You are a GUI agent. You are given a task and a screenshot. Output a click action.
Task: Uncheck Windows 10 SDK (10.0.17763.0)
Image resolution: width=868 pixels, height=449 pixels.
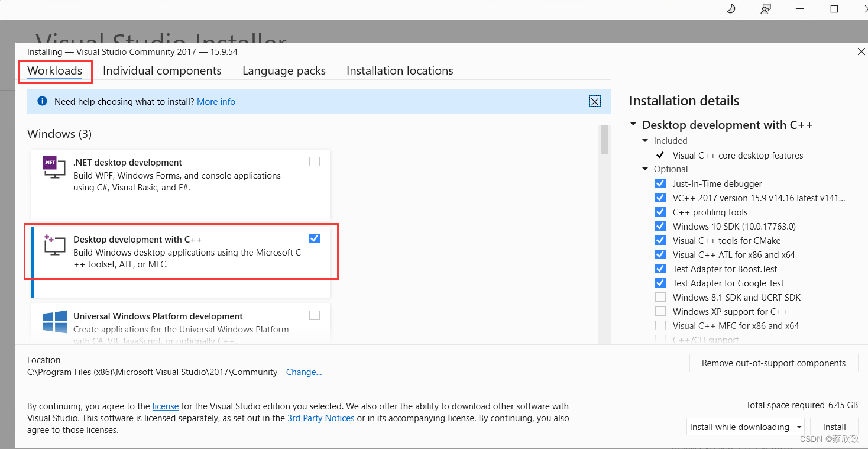tap(660, 226)
